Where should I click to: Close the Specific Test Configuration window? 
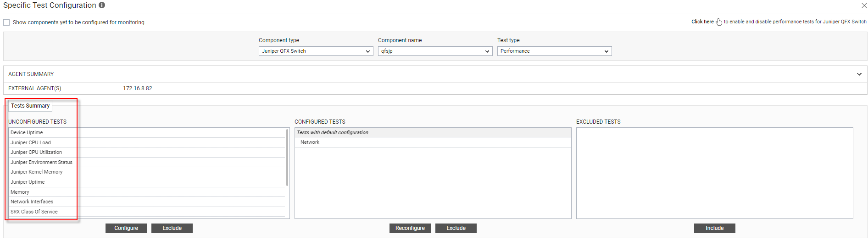[x=864, y=5]
